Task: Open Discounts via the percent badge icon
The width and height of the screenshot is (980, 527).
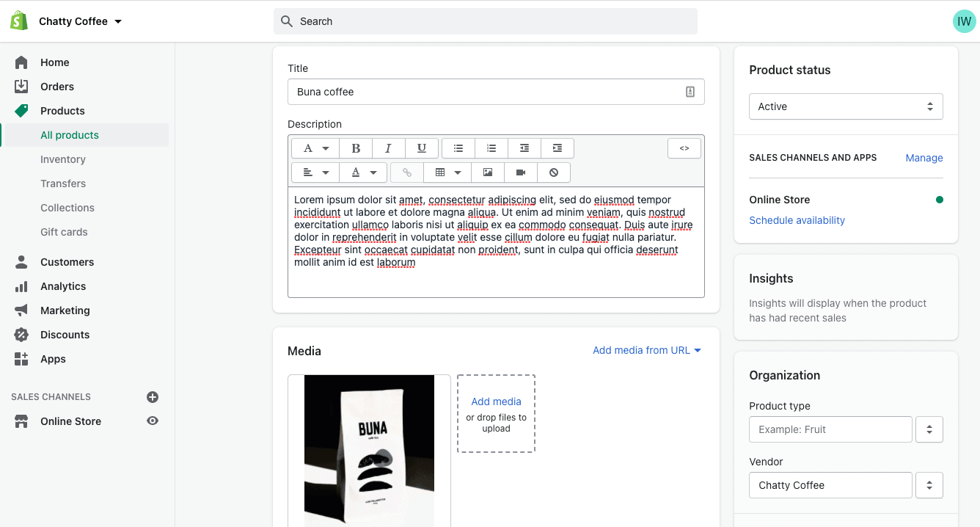Action: click(x=21, y=335)
